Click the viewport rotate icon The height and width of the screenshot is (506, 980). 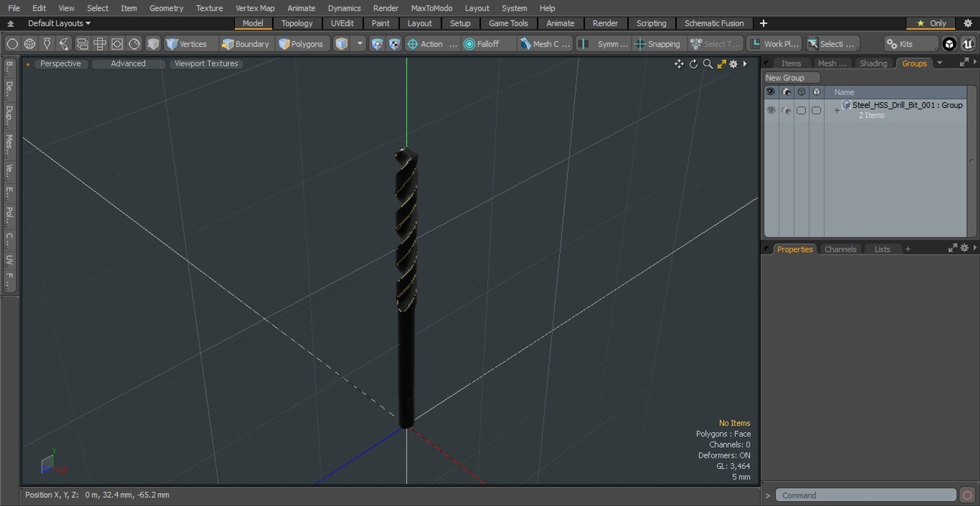coord(693,64)
